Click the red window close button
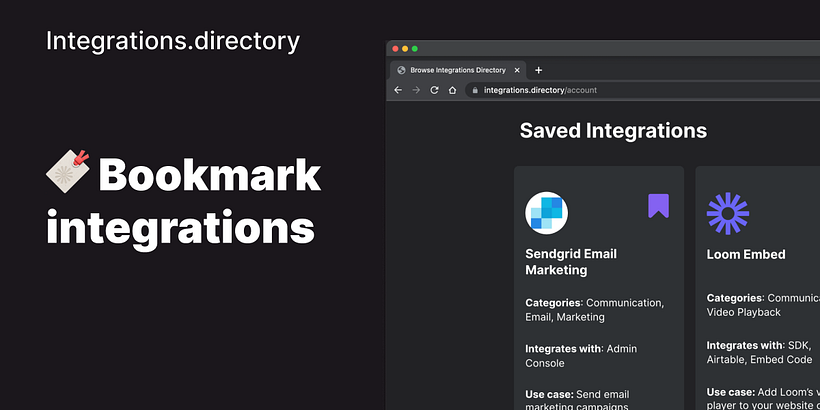The width and height of the screenshot is (820, 410). pyautogui.click(x=395, y=49)
